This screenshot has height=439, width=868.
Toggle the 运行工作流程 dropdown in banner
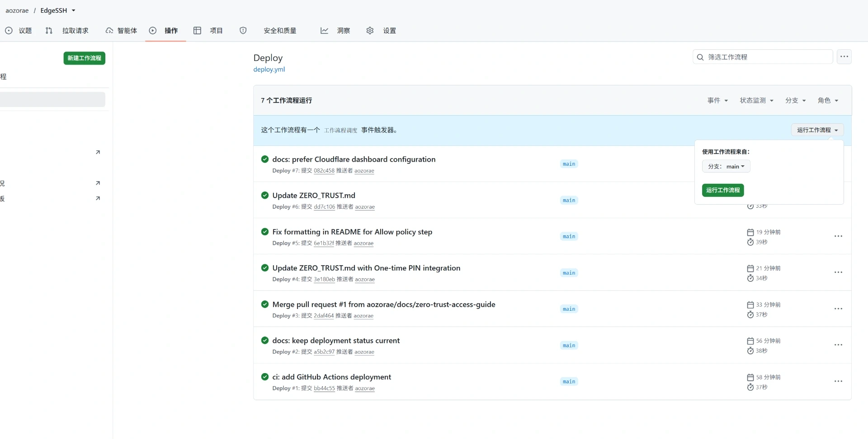[817, 130]
